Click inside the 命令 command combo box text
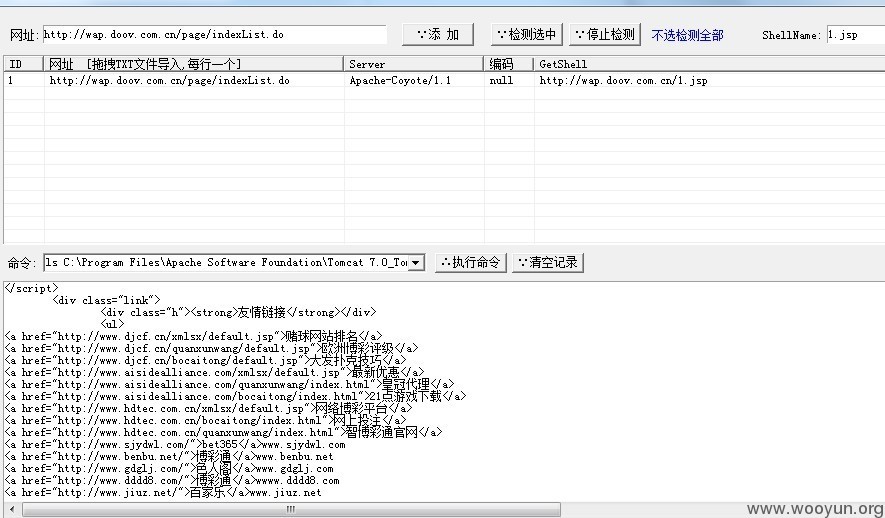Image resolution: width=885 pixels, height=518 pixels. click(226, 262)
